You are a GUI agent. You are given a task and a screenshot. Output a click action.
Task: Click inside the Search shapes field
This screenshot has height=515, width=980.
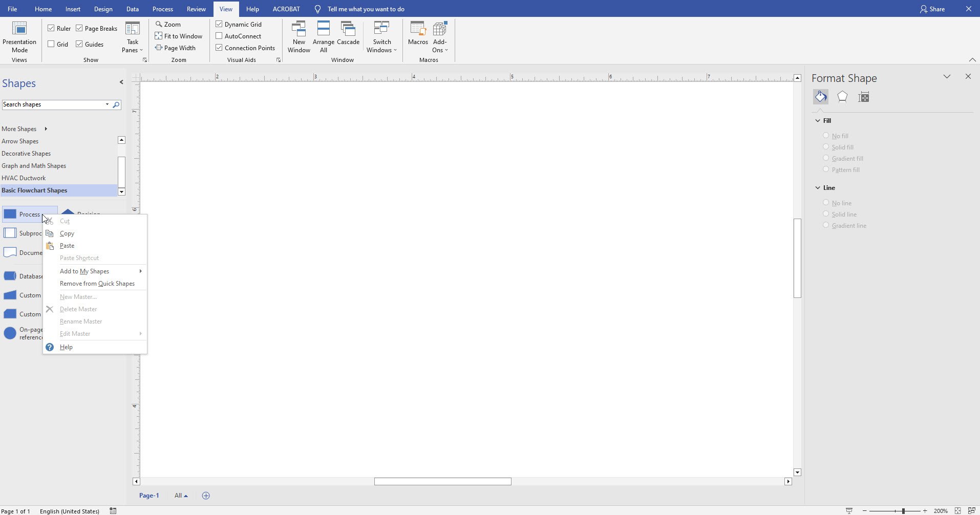pos(54,104)
